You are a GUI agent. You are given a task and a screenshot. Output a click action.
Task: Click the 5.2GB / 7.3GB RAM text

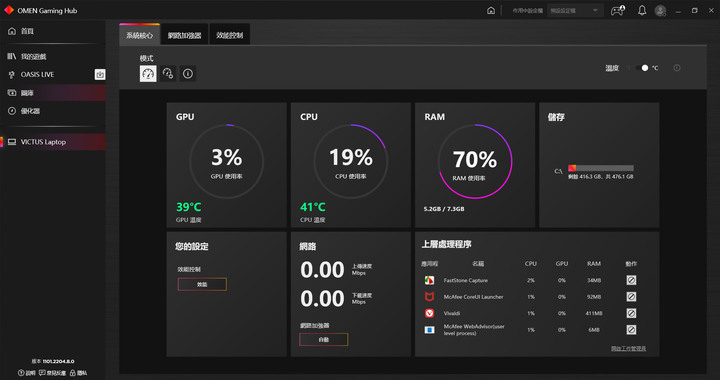coord(444,209)
